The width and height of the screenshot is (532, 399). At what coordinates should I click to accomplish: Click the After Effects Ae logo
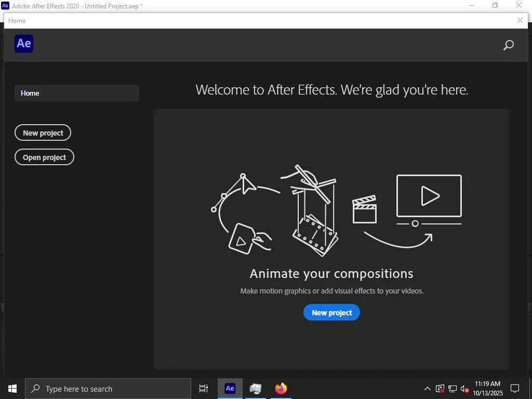click(x=24, y=44)
